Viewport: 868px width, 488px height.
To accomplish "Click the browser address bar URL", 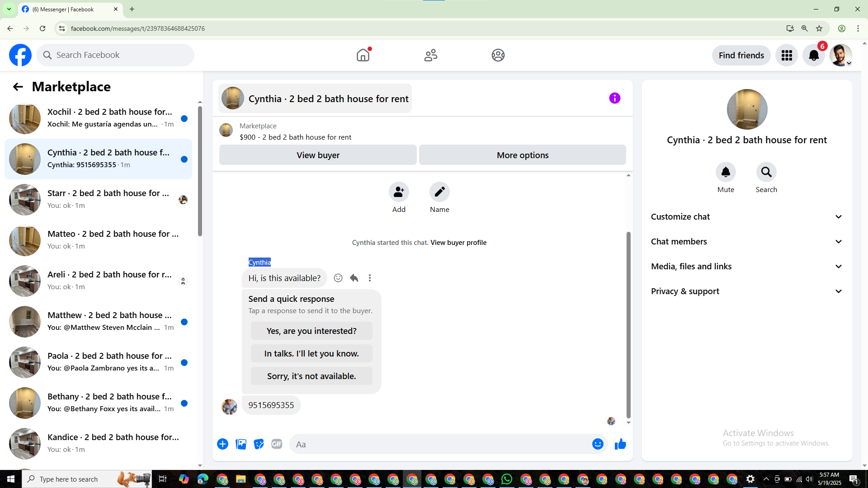I will 138,28.
